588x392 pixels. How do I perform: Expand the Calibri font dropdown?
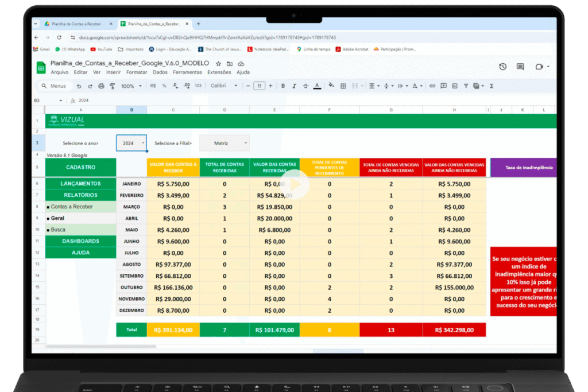pos(223,86)
